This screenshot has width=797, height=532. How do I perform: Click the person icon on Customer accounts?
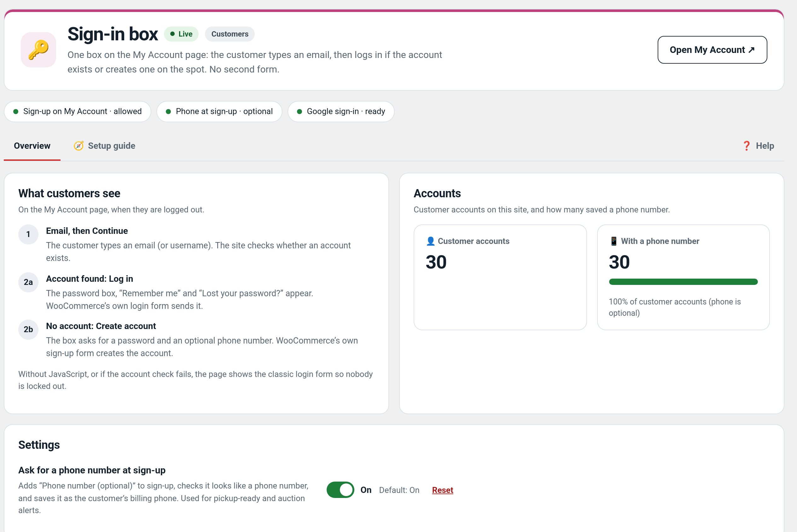(430, 241)
